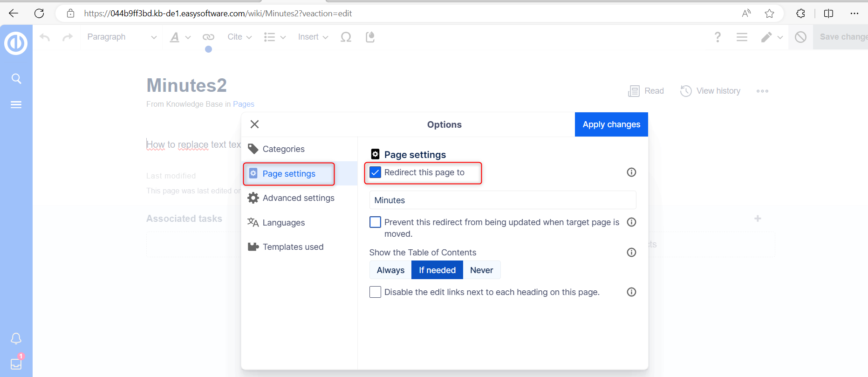Open the help question mark icon
The image size is (868, 377).
tap(718, 37)
